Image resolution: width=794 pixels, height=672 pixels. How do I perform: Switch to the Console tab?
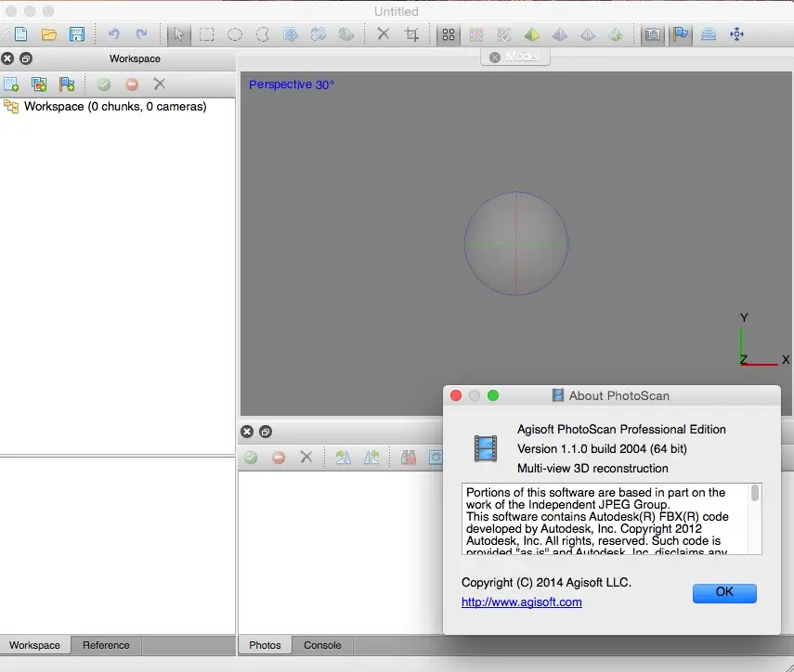coord(322,645)
